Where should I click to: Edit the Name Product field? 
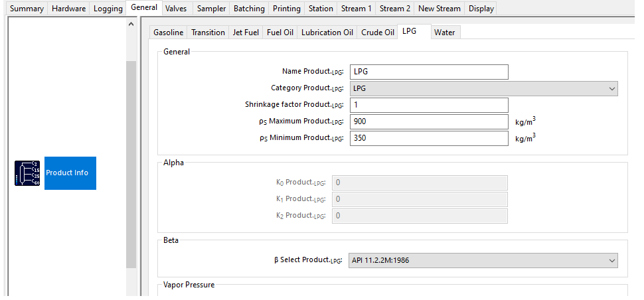(x=429, y=72)
